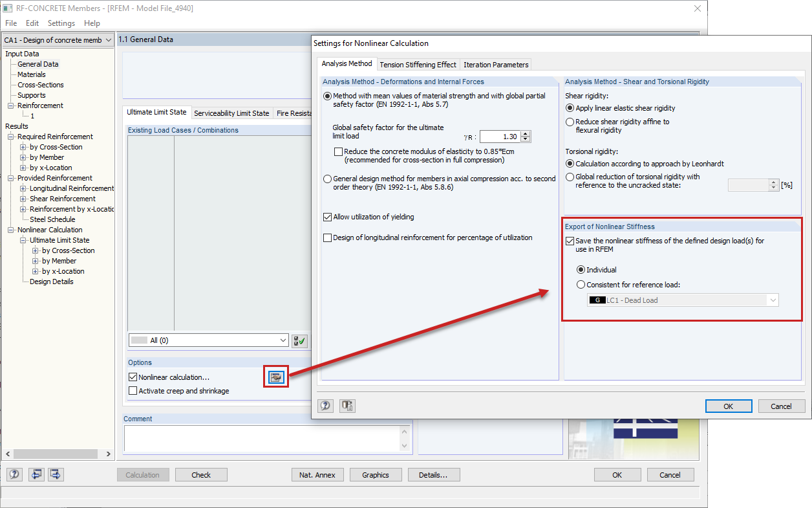Select Cross-Sections in navigator tree

[x=41, y=85]
